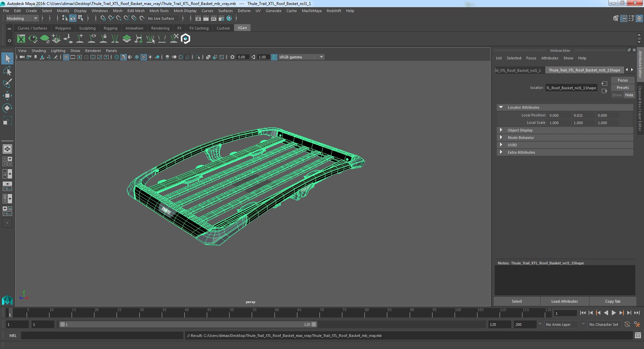Open Render Settings clapper icon
Screen dimensions: 644x349
tap(221, 18)
